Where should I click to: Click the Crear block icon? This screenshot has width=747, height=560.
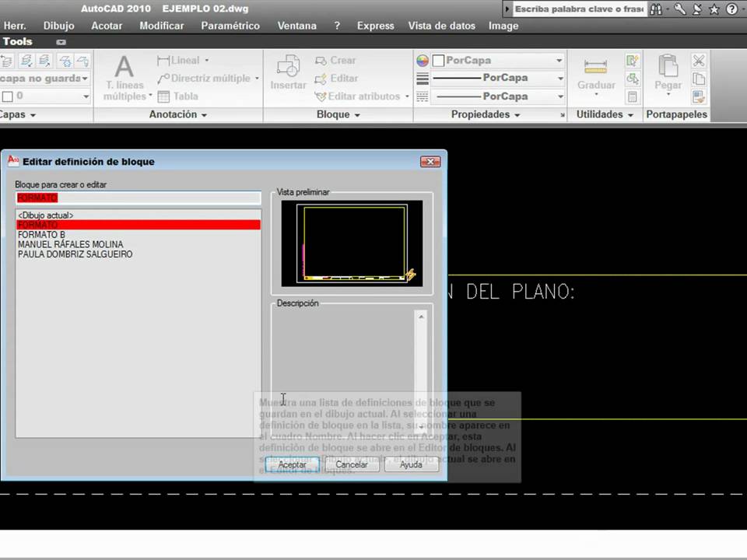coord(321,61)
